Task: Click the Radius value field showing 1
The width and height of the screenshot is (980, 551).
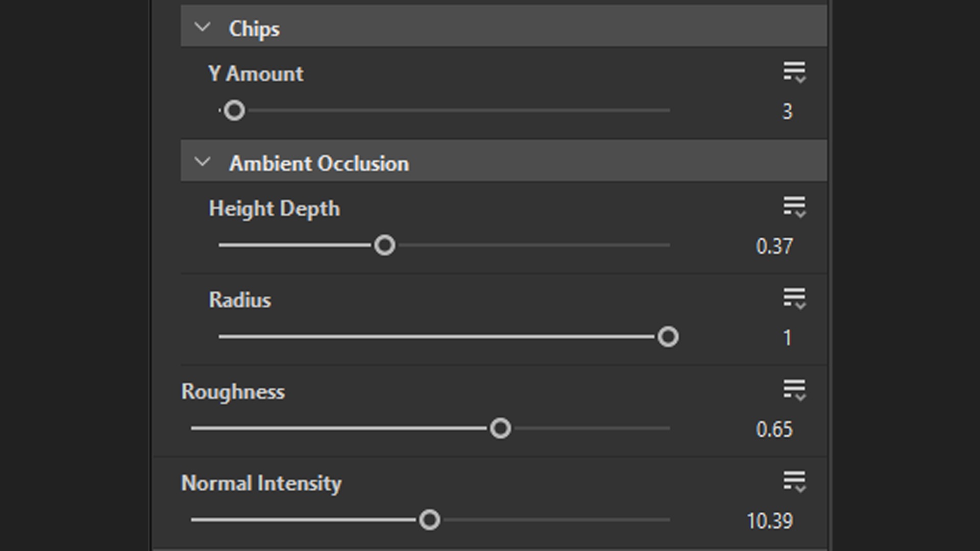Action: point(787,338)
